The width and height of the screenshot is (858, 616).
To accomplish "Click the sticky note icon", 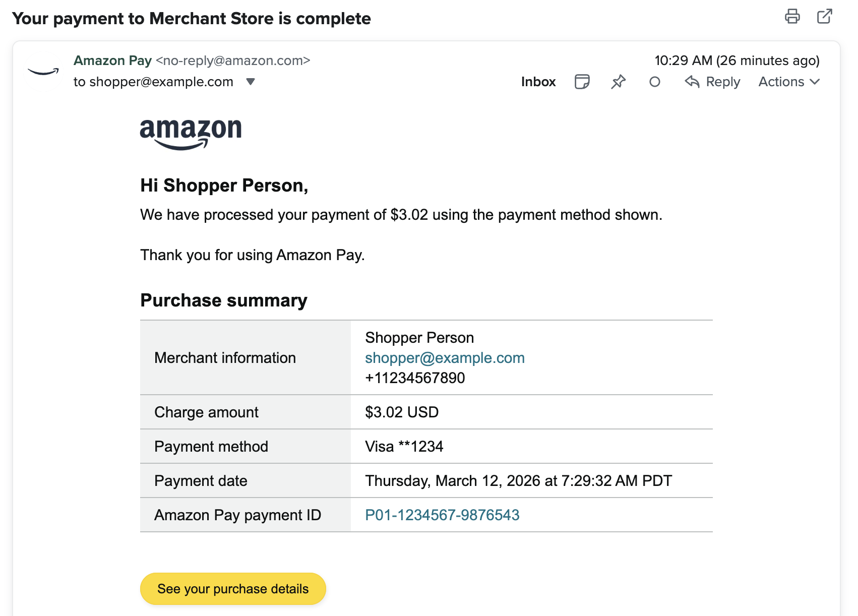I will [x=582, y=82].
